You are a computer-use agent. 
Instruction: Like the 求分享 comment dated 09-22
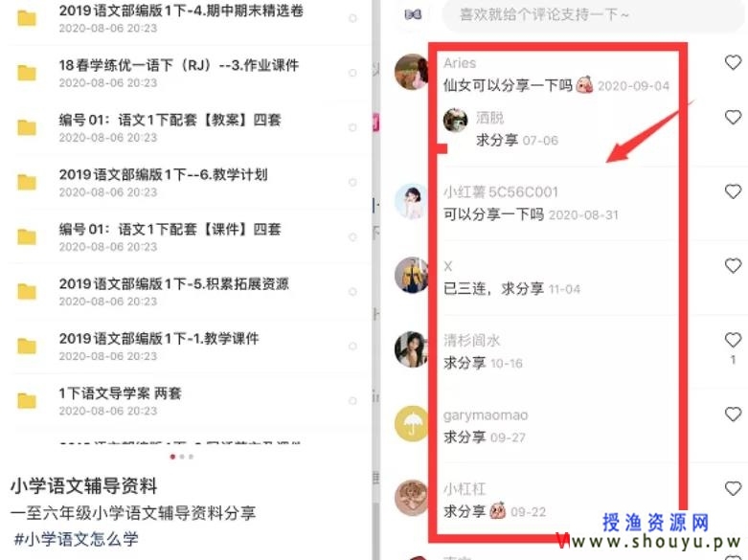pyautogui.click(x=733, y=488)
